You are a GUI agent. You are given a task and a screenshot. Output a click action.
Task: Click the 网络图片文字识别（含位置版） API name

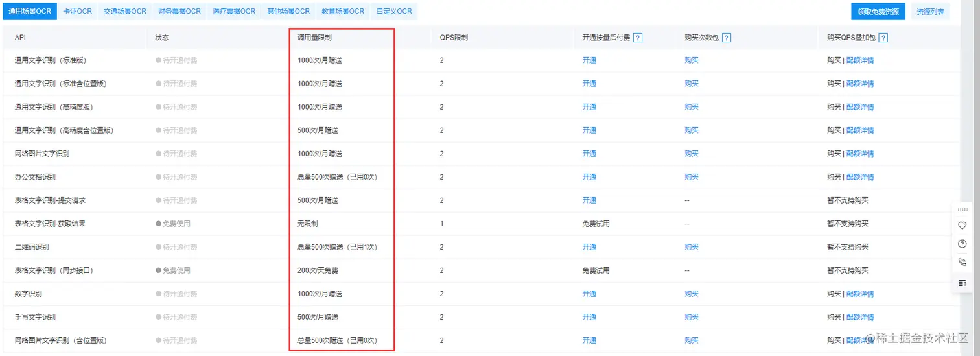pyautogui.click(x=60, y=340)
